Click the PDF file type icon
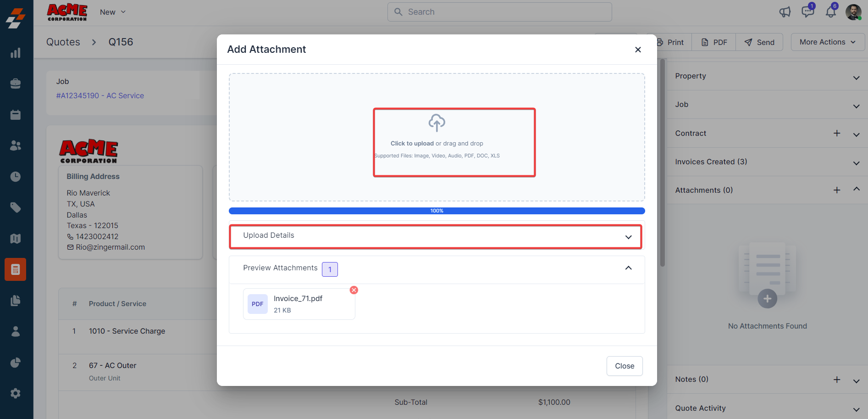Image resolution: width=868 pixels, height=419 pixels. click(x=258, y=304)
